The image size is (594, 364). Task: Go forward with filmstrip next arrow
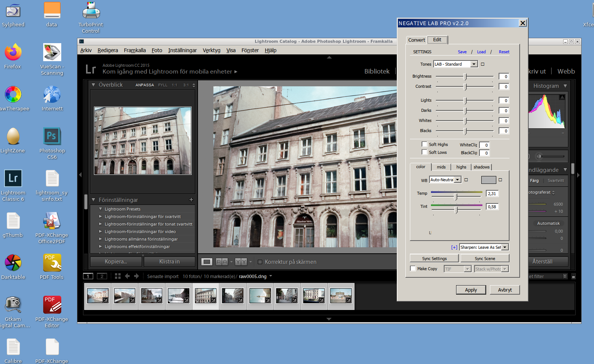coord(136,276)
